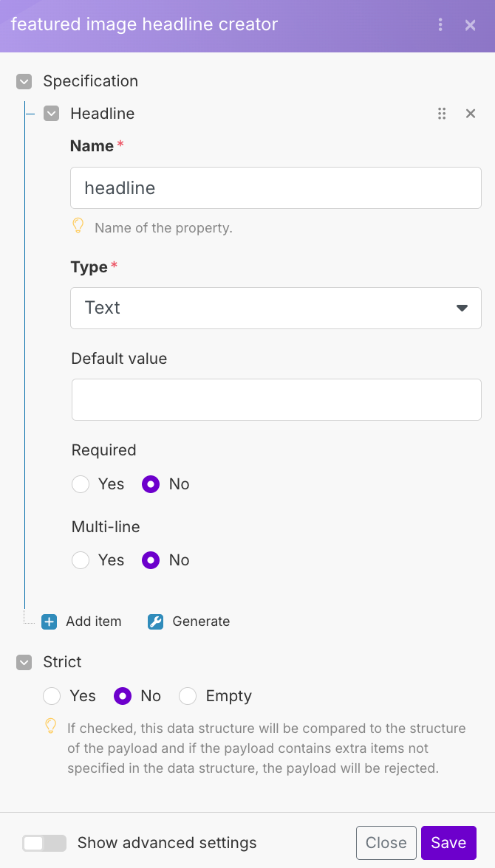Open the Type dropdown showing Text
The width and height of the screenshot is (495, 868).
(x=276, y=308)
